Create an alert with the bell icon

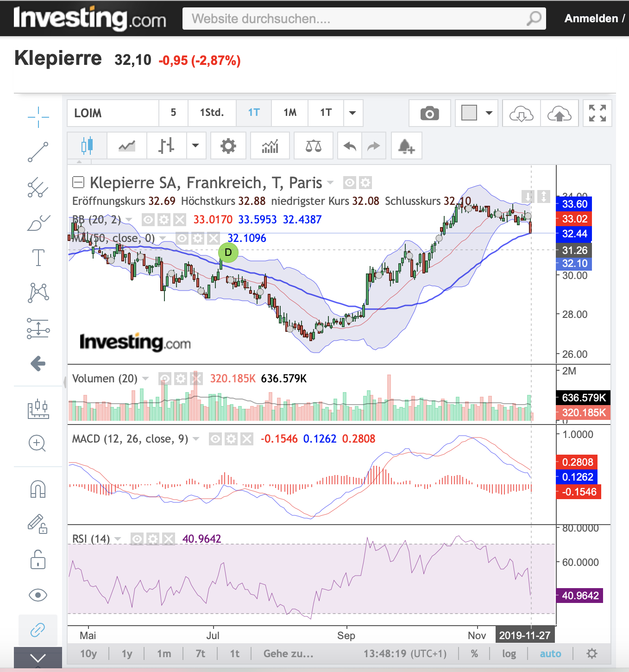tap(406, 146)
